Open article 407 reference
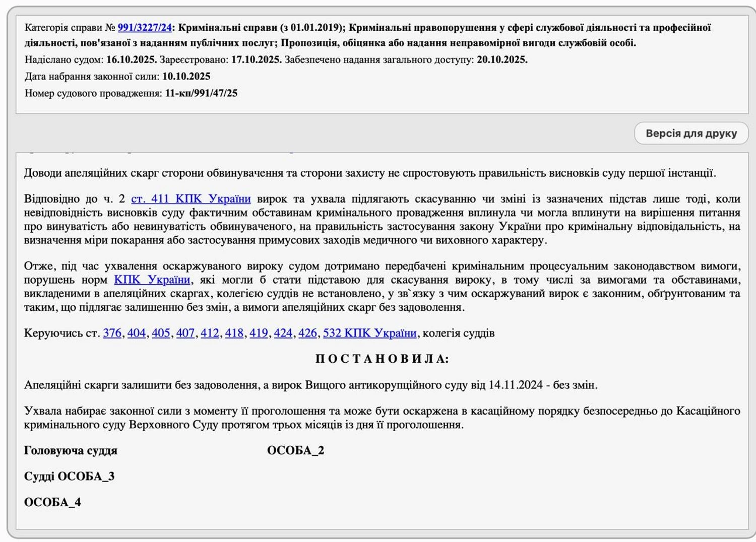Viewport: 756px width, 542px height. click(x=185, y=333)
